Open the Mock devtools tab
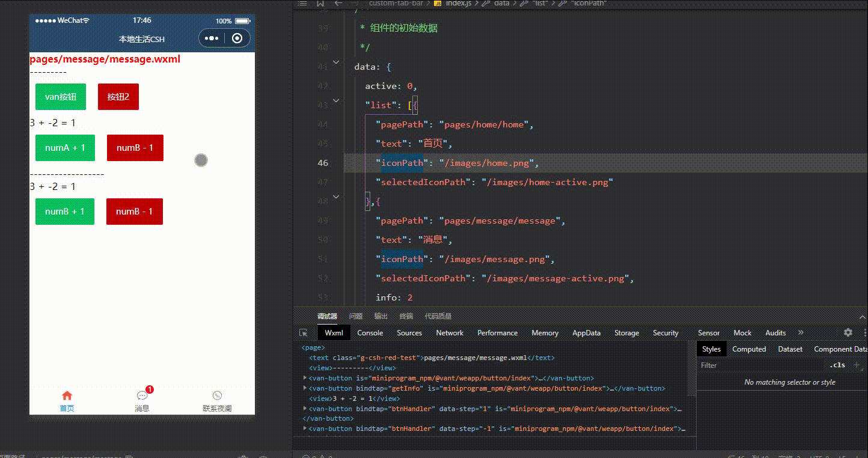Screen dimensions: 868x458 pyautogui.click(x=742, y=333)
